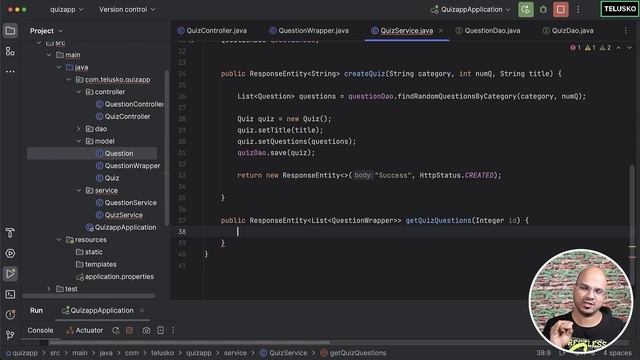Select the Console tab
The width and height of the screenshot is (640, 360).
point(40,330)
